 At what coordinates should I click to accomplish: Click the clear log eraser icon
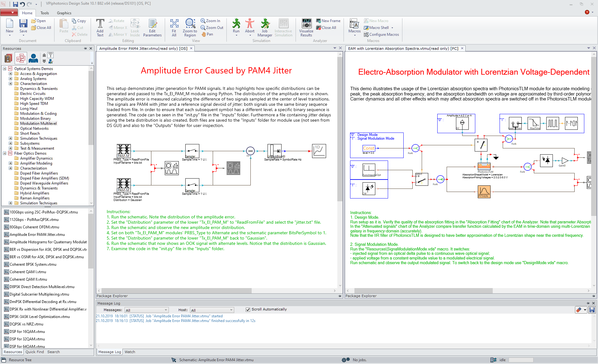pos(579,310)
